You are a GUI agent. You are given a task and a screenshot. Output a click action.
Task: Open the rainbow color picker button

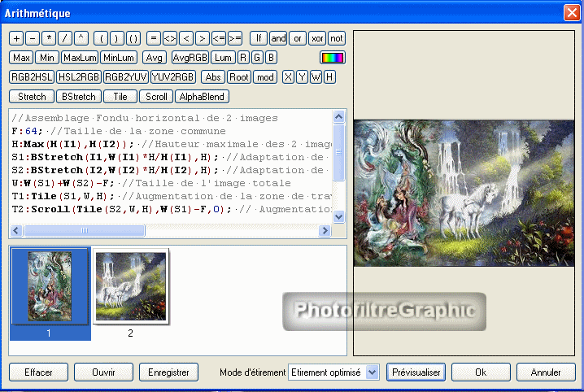click(x=333, y=58)
